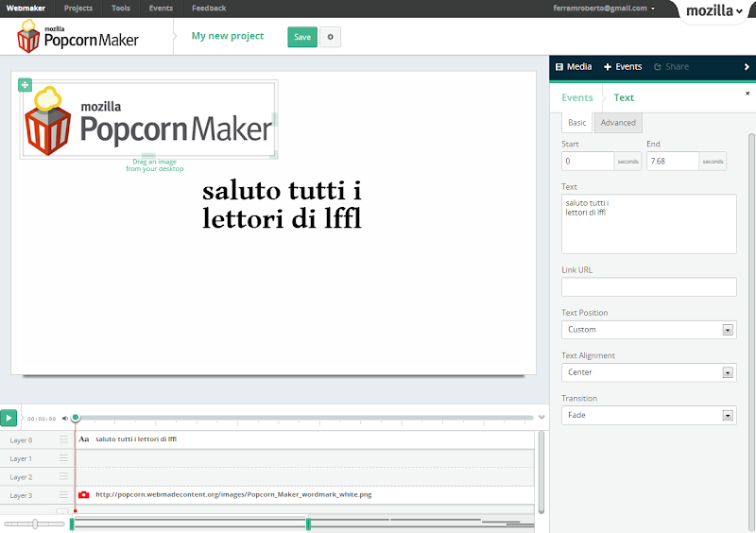Open the Events tab in the top bar

(623, 66)
